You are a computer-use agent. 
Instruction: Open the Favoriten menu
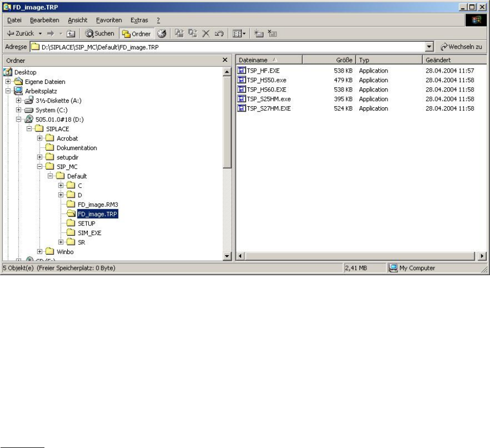[108, 20]
